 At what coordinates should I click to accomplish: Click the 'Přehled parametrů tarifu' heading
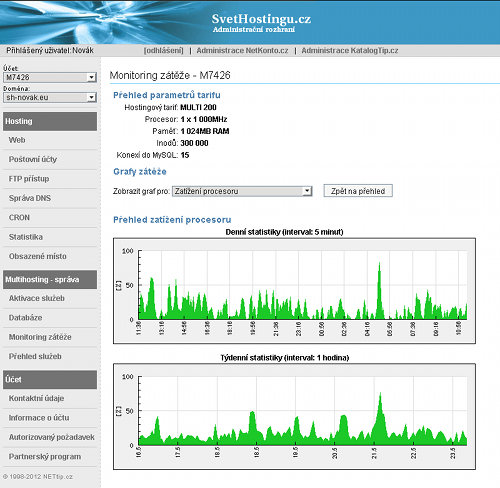tap(167, 95)
